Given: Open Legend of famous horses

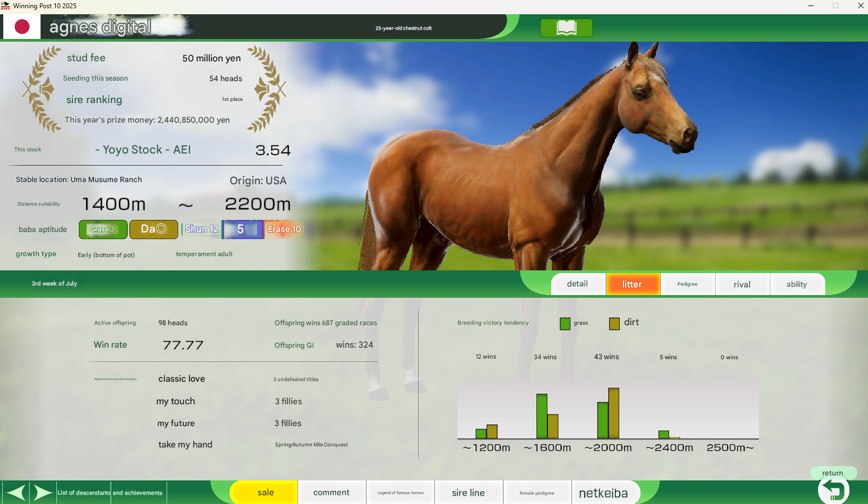Looking at the screenshot, I should point(400,492).
